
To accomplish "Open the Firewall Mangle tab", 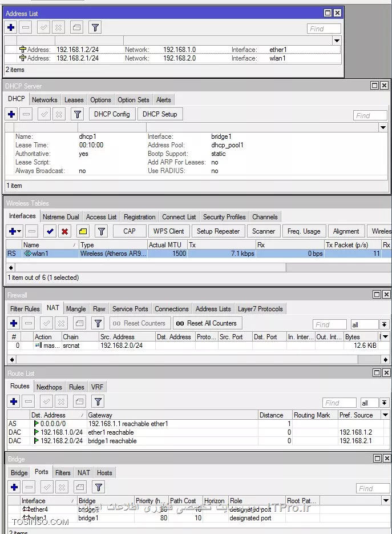I will coord(76,309).
